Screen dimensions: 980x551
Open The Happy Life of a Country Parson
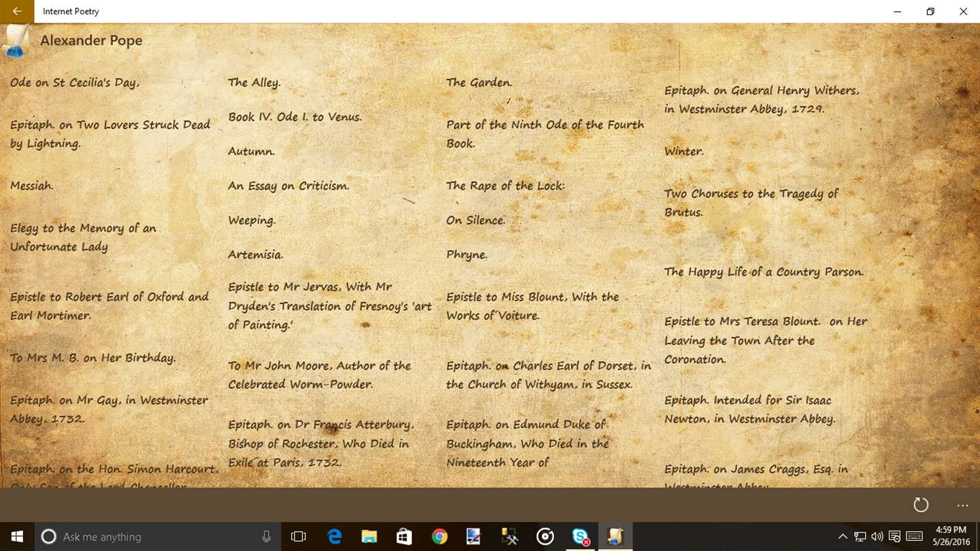click(x=764, y=271)
